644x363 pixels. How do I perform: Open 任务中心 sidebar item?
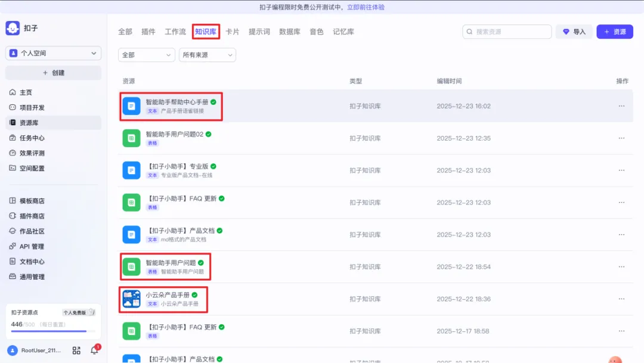tap(54, 138)
